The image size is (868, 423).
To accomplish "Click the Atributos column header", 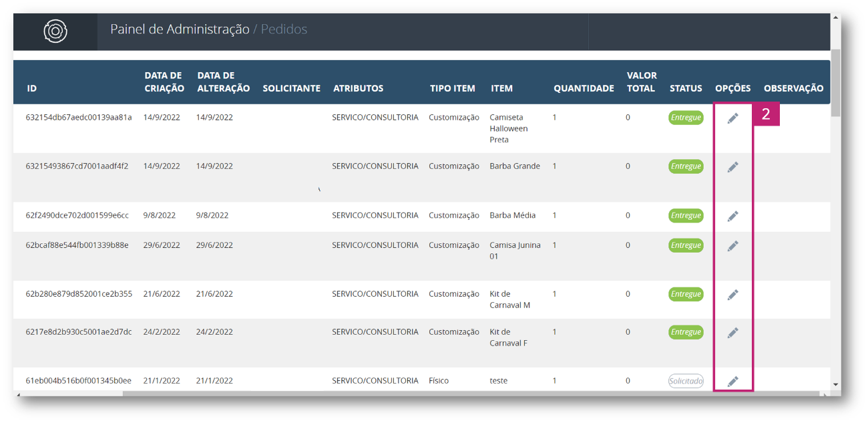I will [358, 88].
